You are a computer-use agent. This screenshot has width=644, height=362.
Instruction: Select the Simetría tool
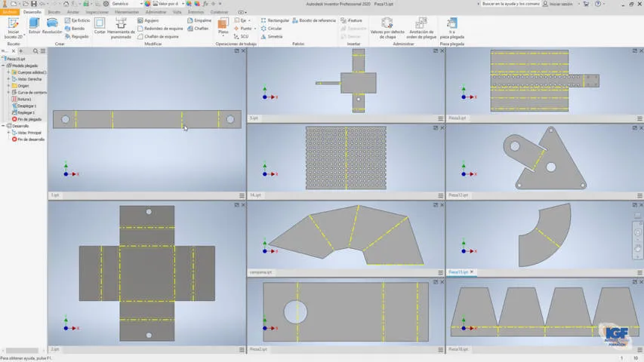coord(272,36)
